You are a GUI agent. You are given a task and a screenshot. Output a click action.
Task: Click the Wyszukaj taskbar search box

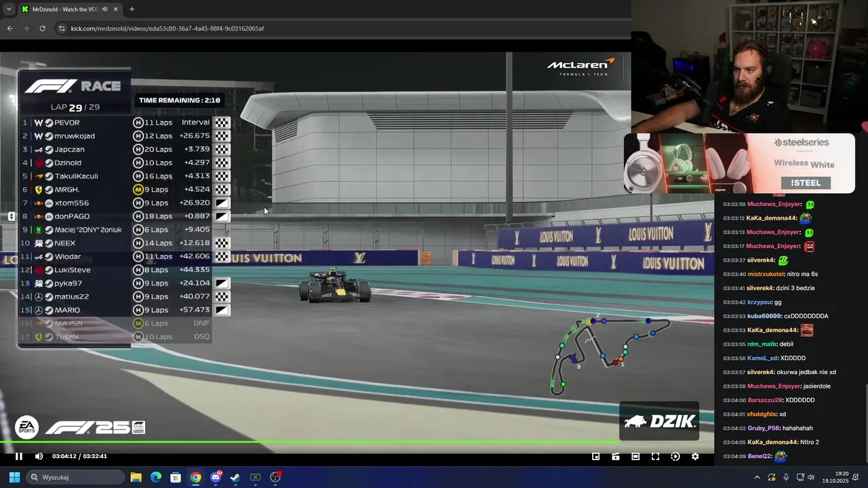tap(75, 477)
